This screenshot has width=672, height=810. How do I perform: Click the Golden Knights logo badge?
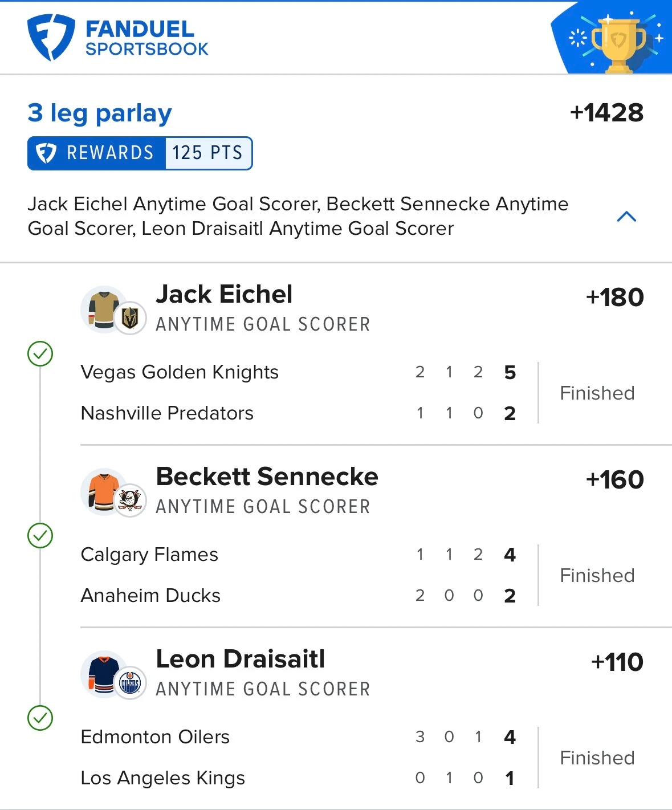[x=130, y=318]
